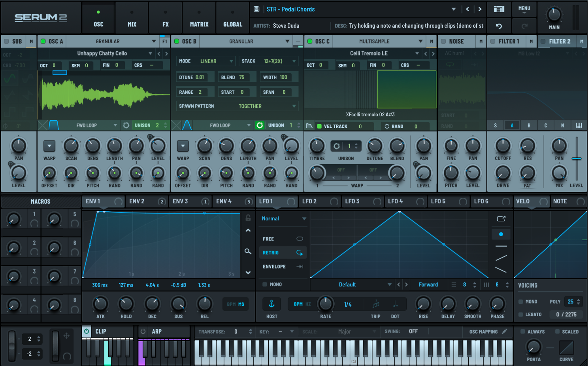Screen dimensions: 588x366
Task: Open the preset browser list icon
Action: point(499,9)
